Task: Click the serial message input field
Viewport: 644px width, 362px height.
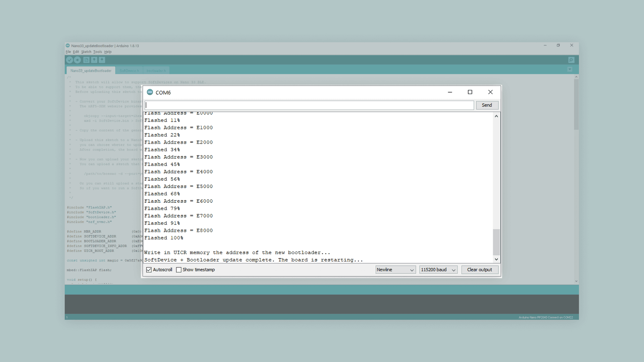Action: point(309,105)
